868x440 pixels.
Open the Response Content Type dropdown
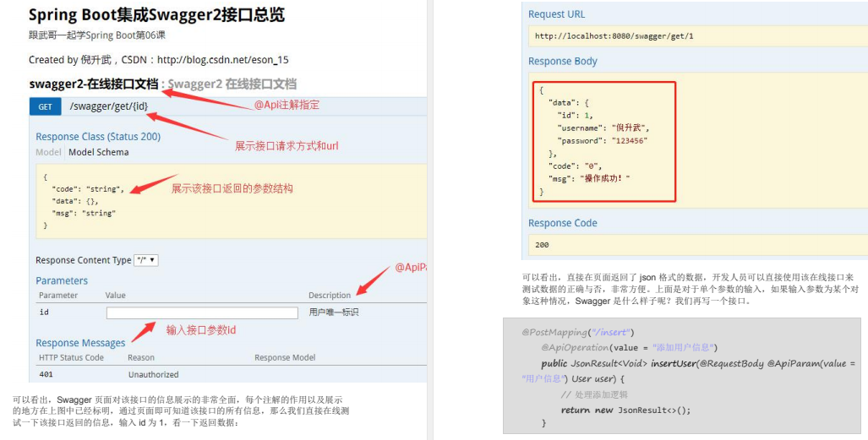[x=146, y=259]
